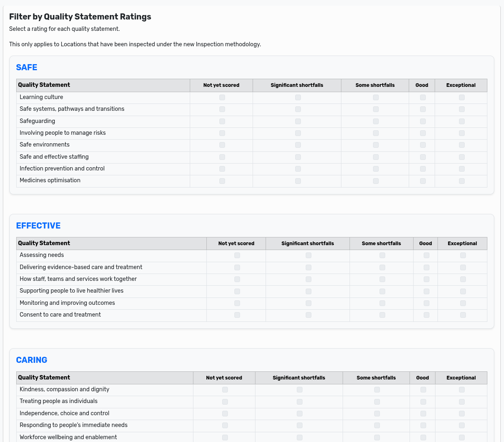Select 'Some shortfalls' for Safe and effective staffing

tap(375, 157)
